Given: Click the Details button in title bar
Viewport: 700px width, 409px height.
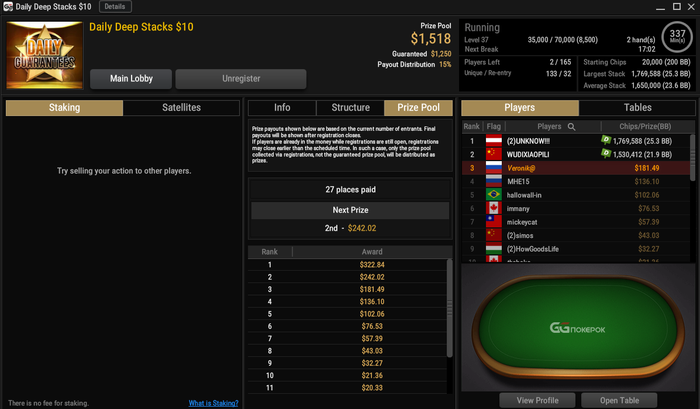Looking at the screenshot, I should [115, 7].
